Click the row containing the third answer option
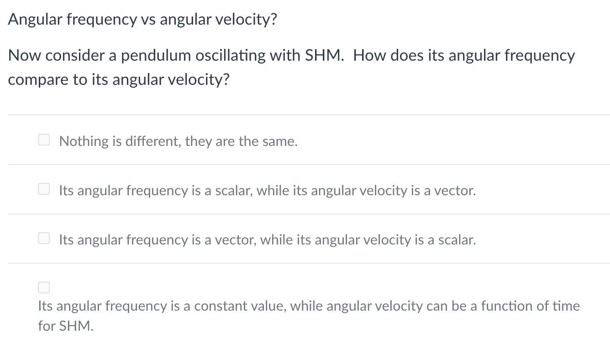Viewport: 610px width, 364px height. (x=301, y=238)
